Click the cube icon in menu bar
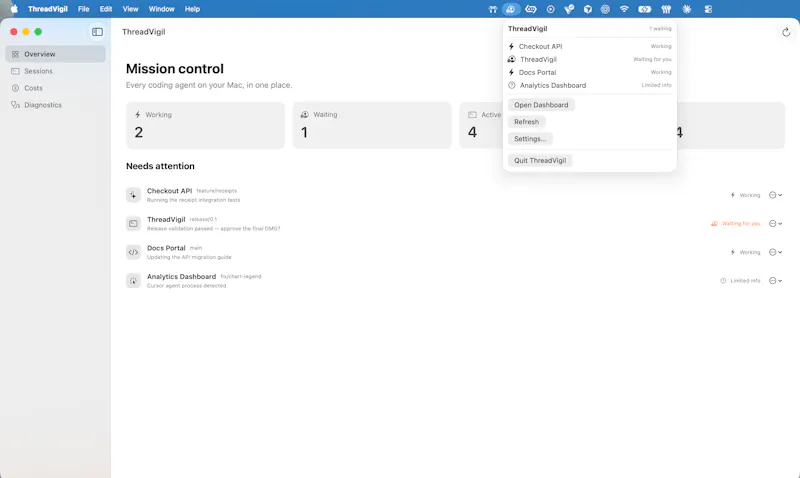The image size is (800, 478). point(588,9)
